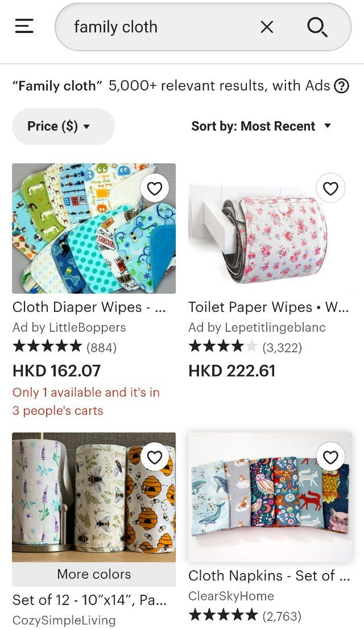Open Cloth Diaper Wipes product title
364x630 pixels.
pos(89,307)
